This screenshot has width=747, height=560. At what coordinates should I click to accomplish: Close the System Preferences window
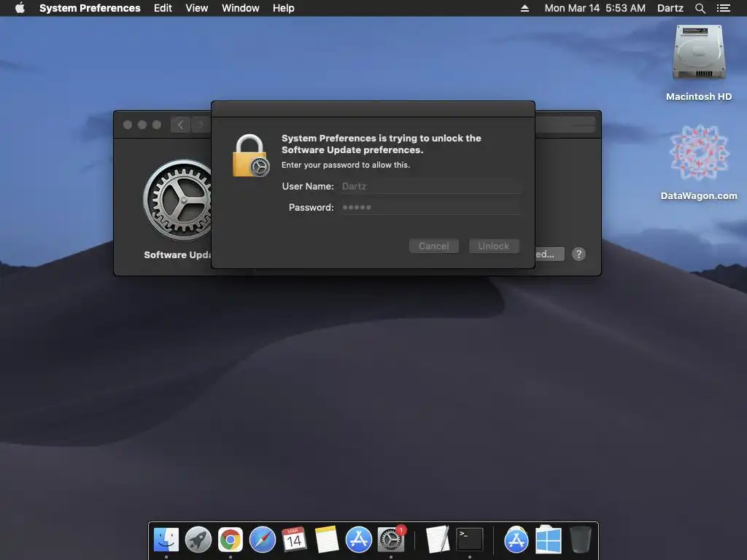pyautogui.click(x=127, y=125)
